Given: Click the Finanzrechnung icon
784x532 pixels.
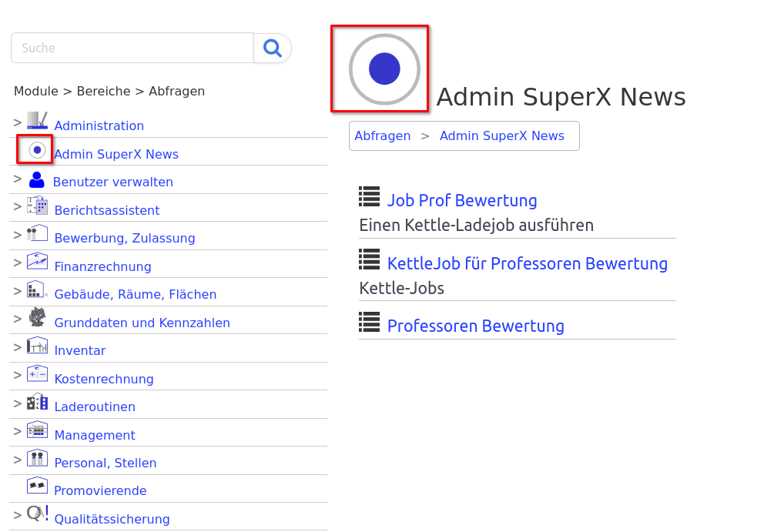Looking at the screenshot, I should (x=37, y=262).
